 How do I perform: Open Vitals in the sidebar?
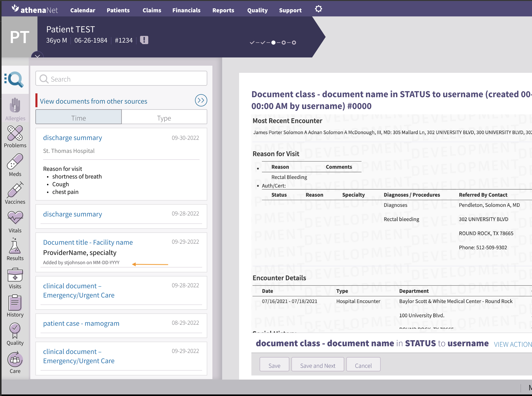(x=15, y=222)
